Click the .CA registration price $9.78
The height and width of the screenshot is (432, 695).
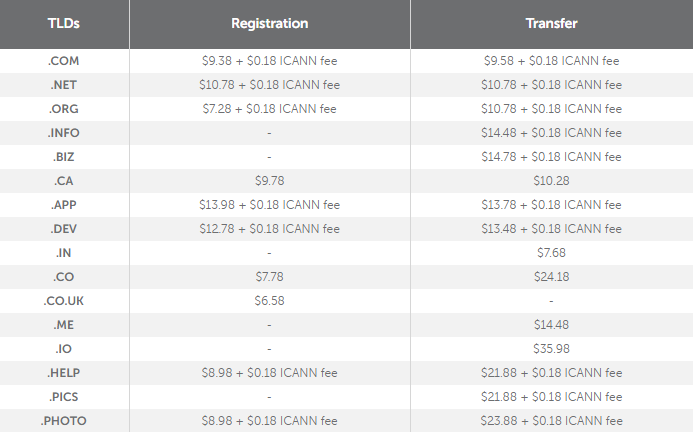(x=269, y=181)
